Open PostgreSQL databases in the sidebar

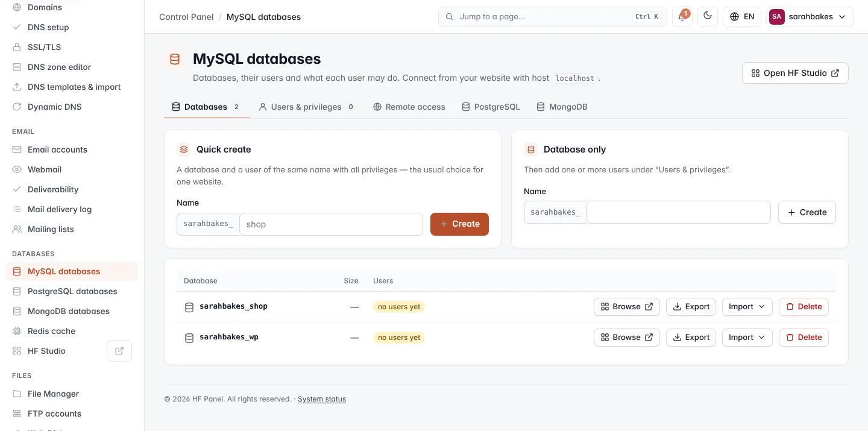pos(72,291)
